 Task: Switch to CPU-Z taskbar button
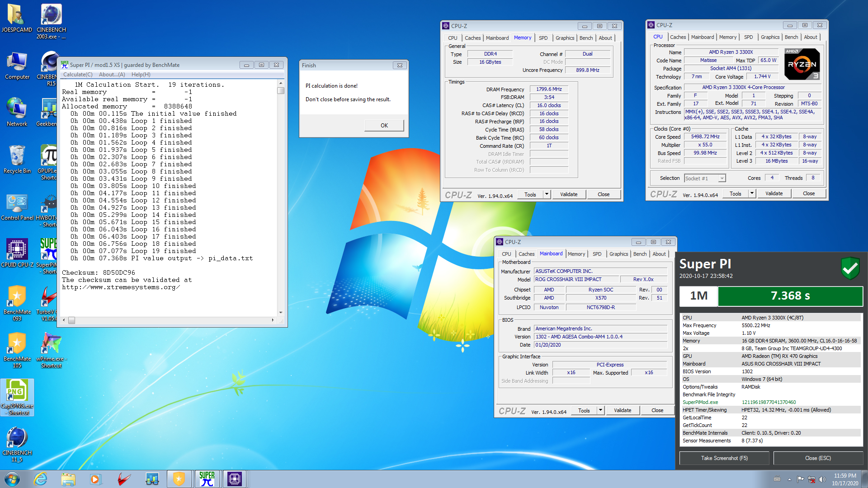coord(235,479)
